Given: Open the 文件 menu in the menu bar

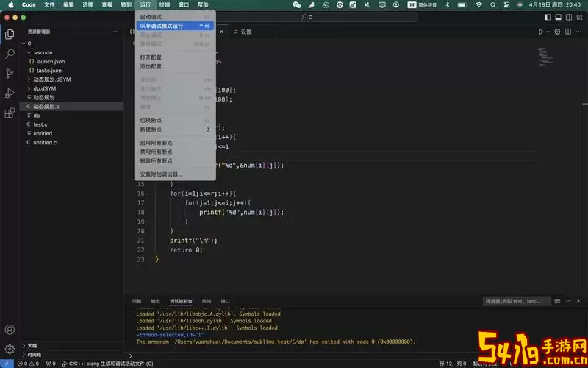Looking at the screenshot, I should pos(49,5).
